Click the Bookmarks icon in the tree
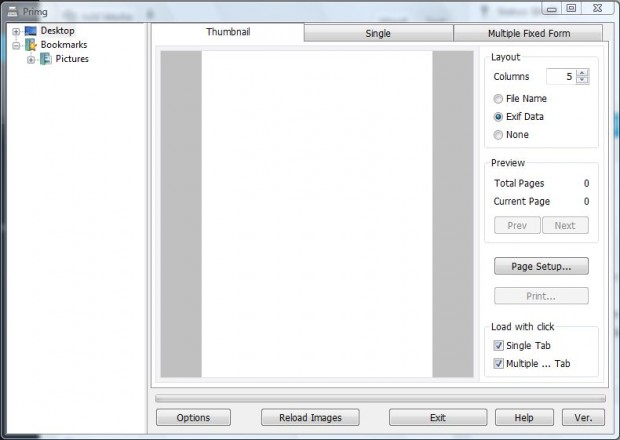This screenshot has width=620, height=440. click(30, 45)
